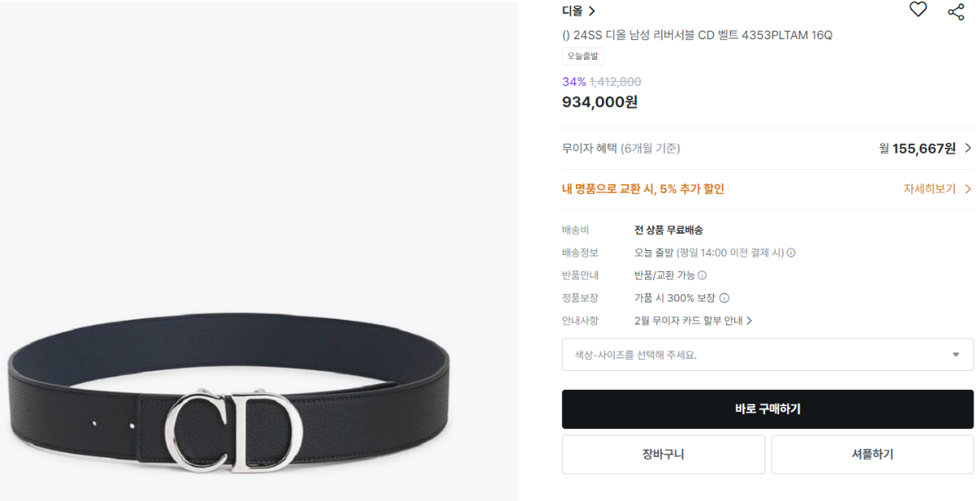Add the belt to wishlist with heart icon
The height and width of the screenshot is (501, 980).
point(918,10)
